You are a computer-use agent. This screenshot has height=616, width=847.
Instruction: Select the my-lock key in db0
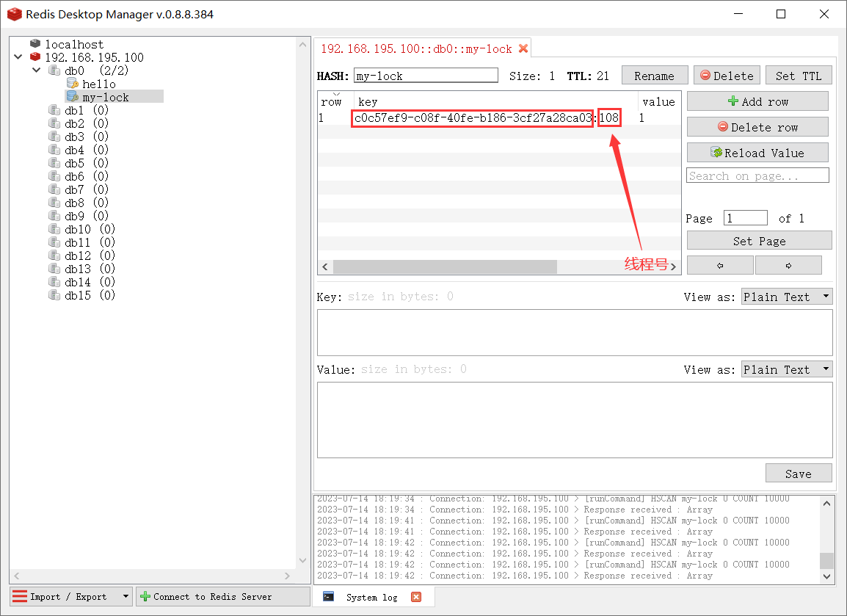coord(105,97)
